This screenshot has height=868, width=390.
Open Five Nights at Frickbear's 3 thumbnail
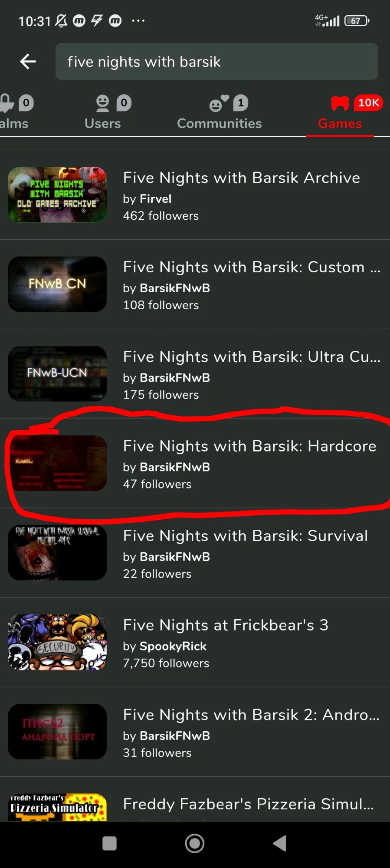[x=57, y=642]
